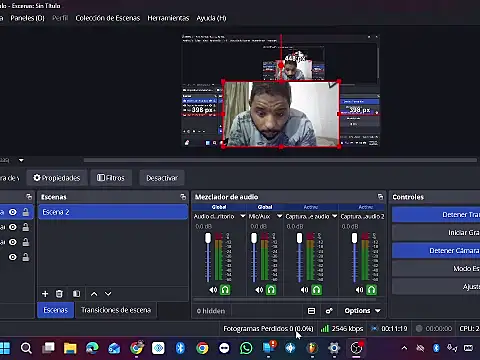Open Windows Search magnifier in the taskbar
480x360 pixels.
pyautogui.click(x=26, y=348)
